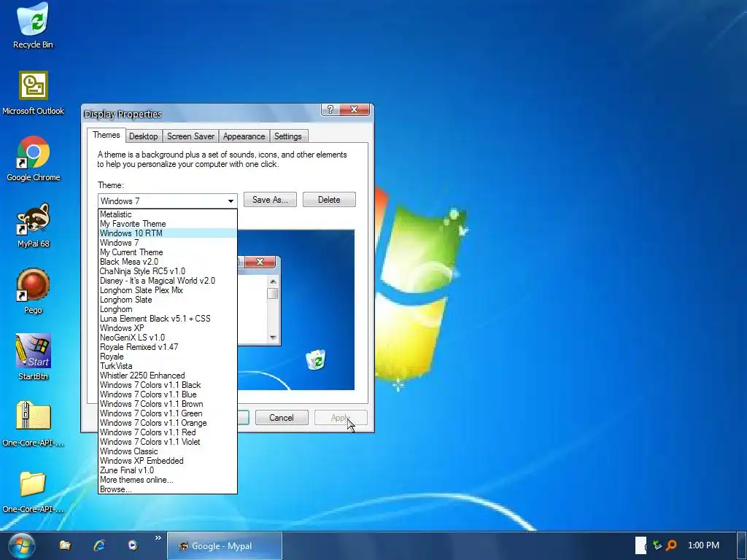Open the Settings tab

click(x=287, y=136)
